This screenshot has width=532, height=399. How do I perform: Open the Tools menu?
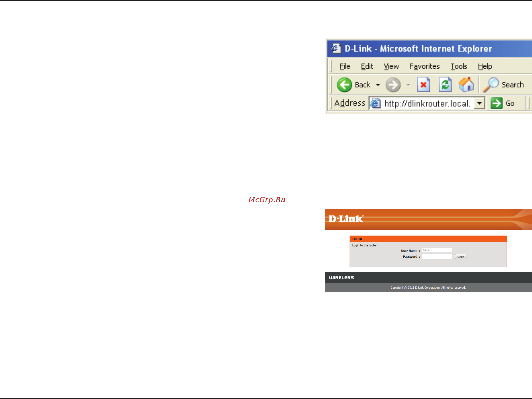[x=459, y=66]
